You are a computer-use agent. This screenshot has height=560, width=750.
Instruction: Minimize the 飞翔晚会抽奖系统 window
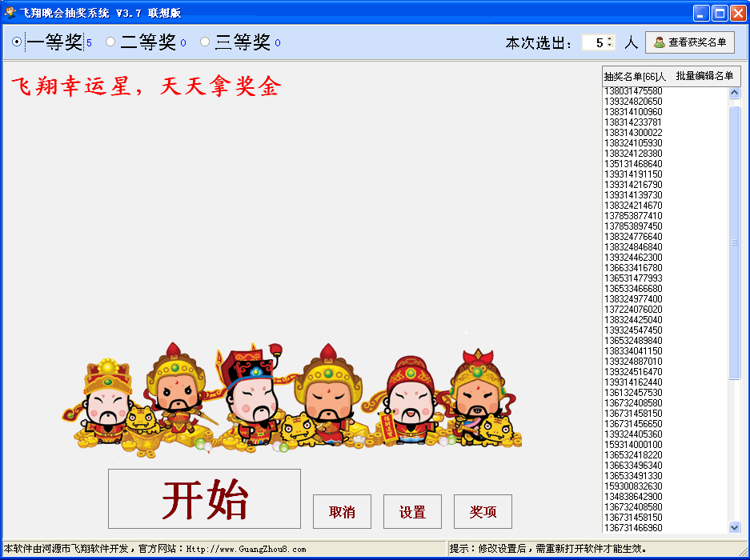pos(701,13)
